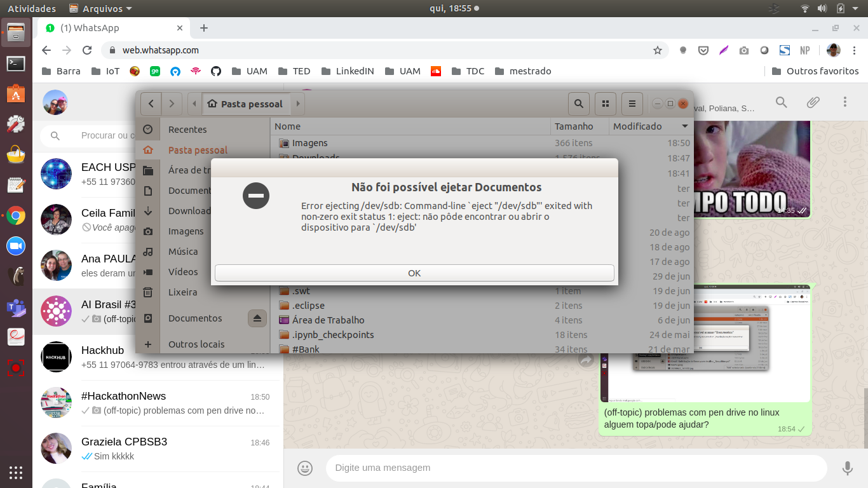Open Microsoft Teams in the dock
Image resolution: width=868 pixels, height=488 pixels.
coord(16,307)
